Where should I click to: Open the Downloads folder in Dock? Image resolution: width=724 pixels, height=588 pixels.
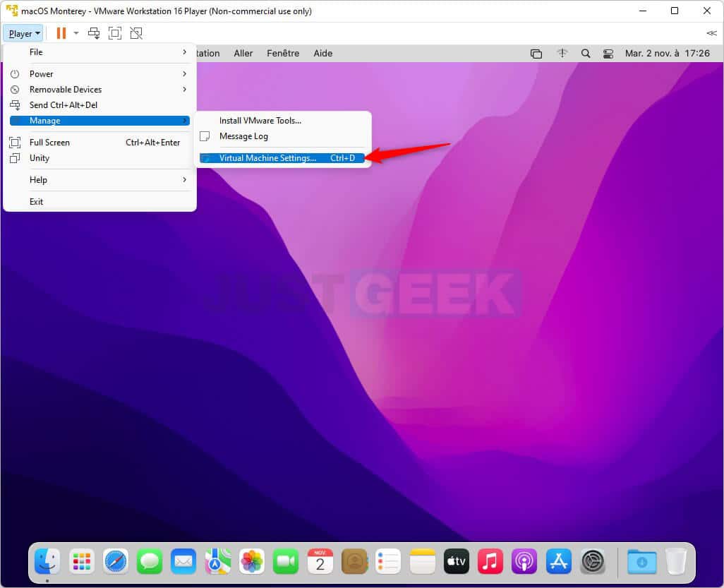pyautogui.click(x=642, y=561)
